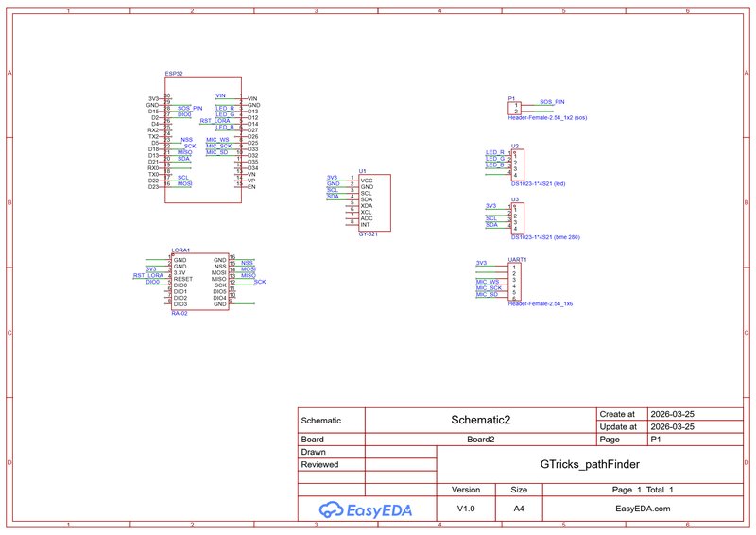
Task: Select MIC_SD net label at UART1 header
Action: click(x=487, y=294)
